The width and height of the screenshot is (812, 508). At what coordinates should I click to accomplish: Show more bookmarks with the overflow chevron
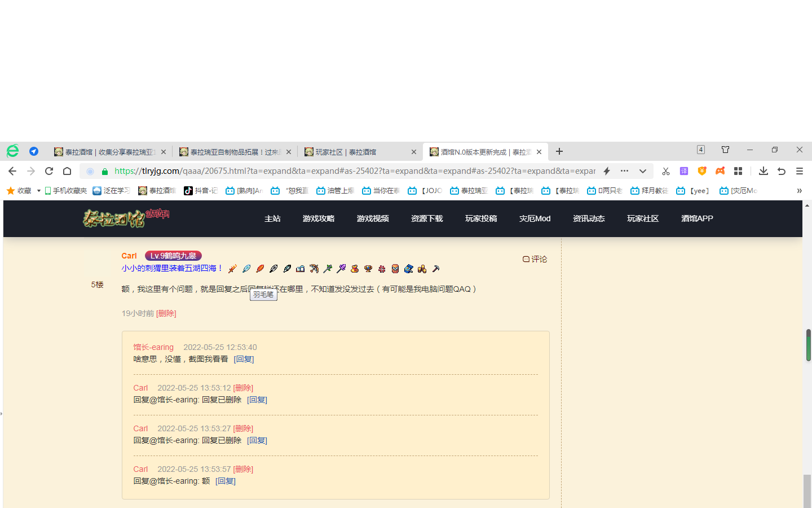point(799,191)
